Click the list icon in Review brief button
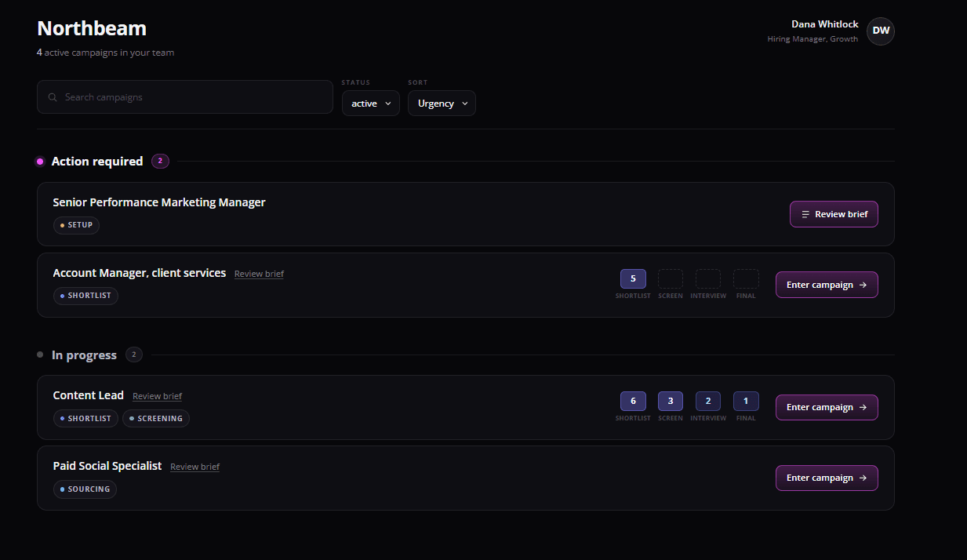 click(805, 214)
